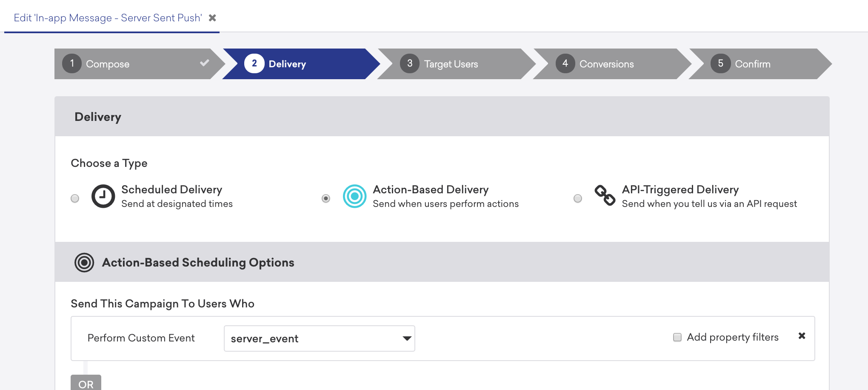This screenshot has width=868, height=390.
Task: Click 'Send when you tell us via an API request'
Action: click(x=709, y=204)
